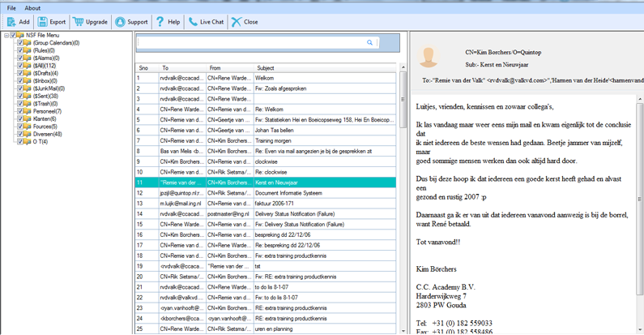
Task: Click the preview sender CN=Kim Borchers/O=Quintop
Action: coord(503,52)
